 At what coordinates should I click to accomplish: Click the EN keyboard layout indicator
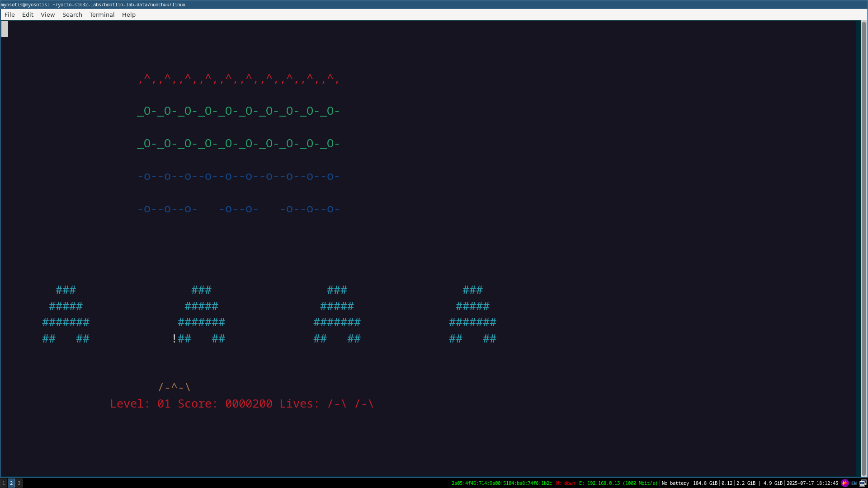[x=854, y=483]
